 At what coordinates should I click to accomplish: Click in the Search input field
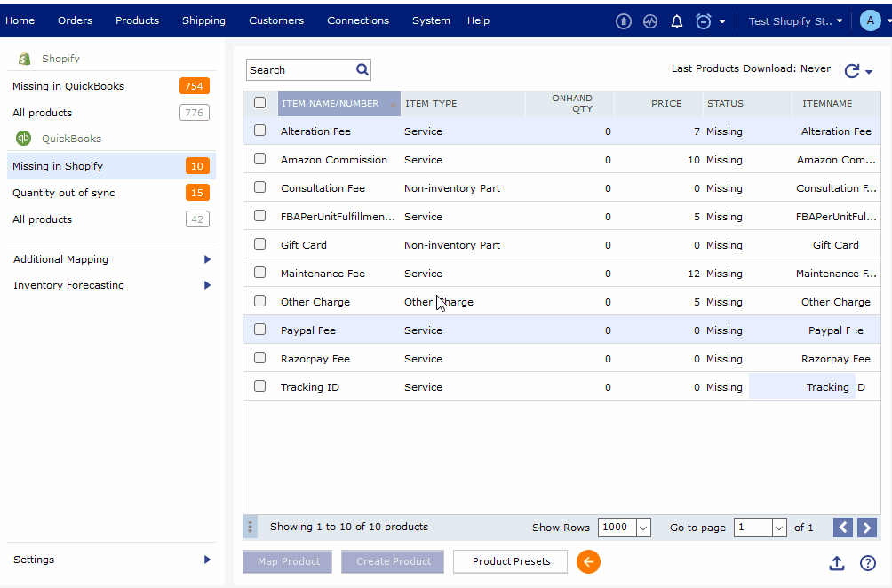300,70
